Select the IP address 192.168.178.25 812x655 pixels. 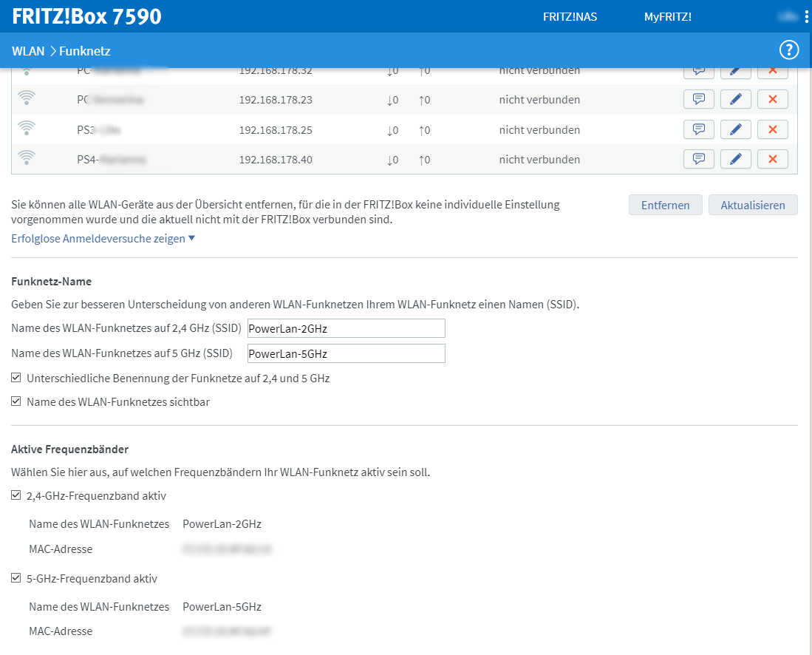pyautogui.click(x=276, y=129)
